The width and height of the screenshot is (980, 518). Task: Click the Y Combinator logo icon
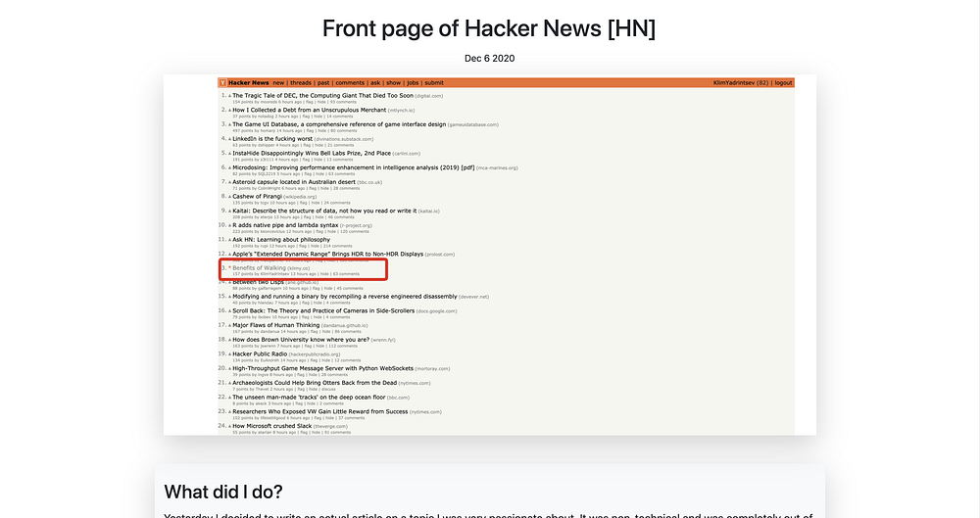pyautogui.click(x=222, y=82)
